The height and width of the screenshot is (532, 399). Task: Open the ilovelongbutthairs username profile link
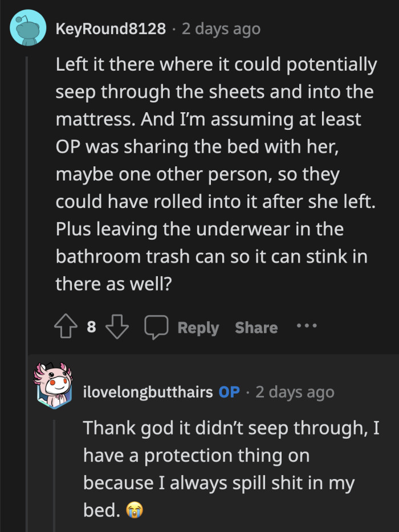pos(148,392)
